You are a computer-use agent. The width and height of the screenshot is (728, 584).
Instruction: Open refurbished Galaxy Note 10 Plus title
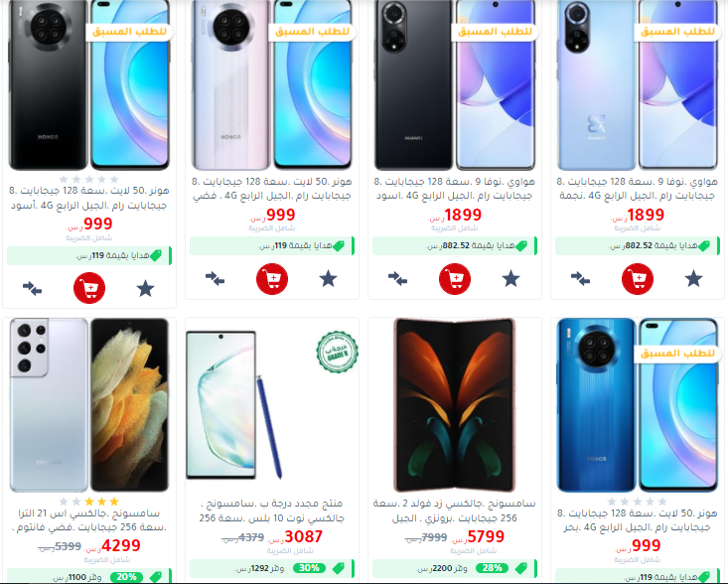[x=272, y=511]
